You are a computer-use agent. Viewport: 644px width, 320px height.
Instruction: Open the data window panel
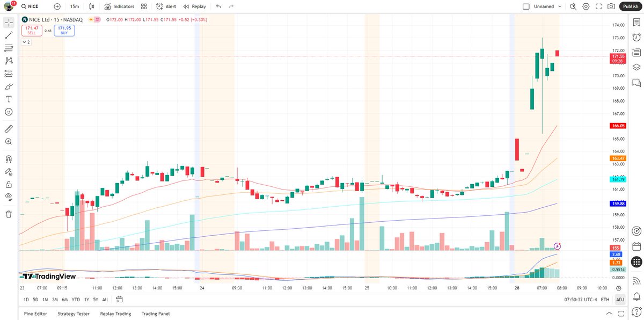pos(636,52)
